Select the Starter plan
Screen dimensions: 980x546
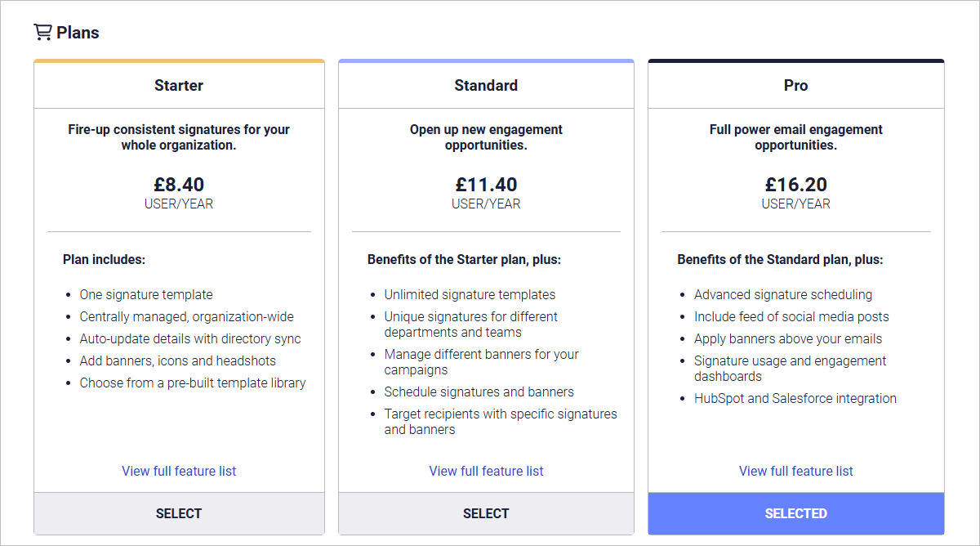tap(179, 513)
